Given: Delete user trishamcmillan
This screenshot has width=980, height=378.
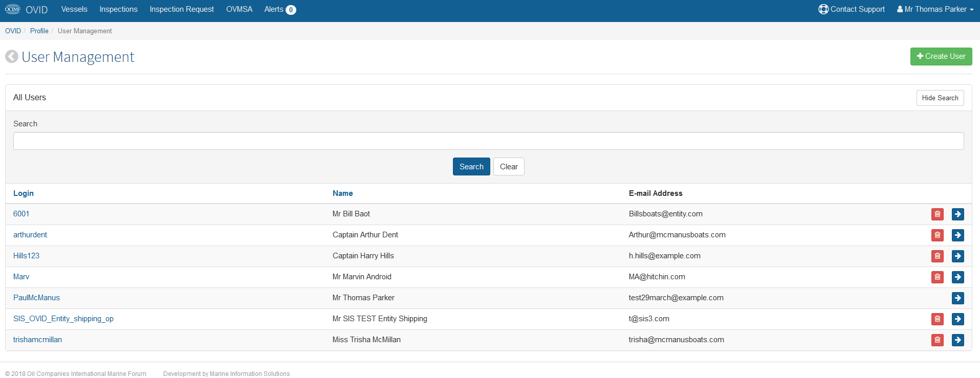Looking at the screenshot, I should (x=937, y=340).
